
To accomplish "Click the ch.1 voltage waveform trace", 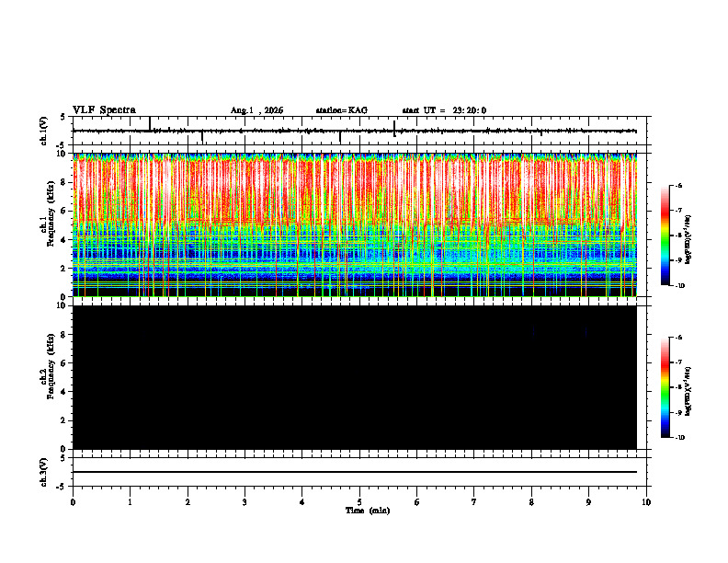I will [x=355, y=131].
